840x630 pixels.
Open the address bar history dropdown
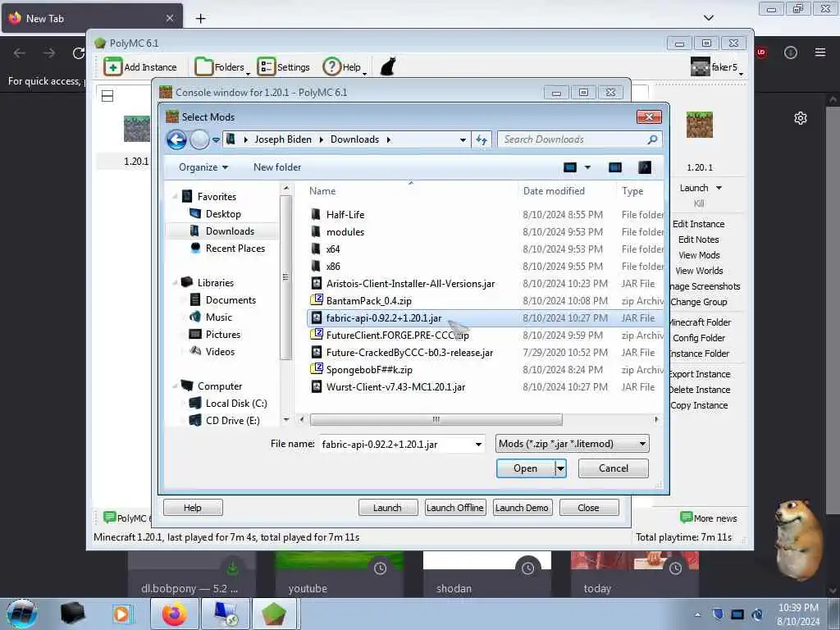coord(463,139)
